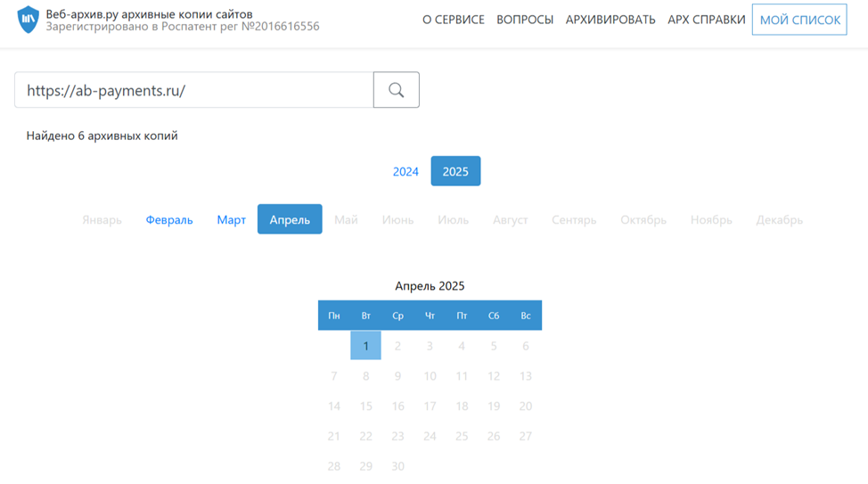
Task: Switch to the Февраль month tab
Action: tap(169, 219)
